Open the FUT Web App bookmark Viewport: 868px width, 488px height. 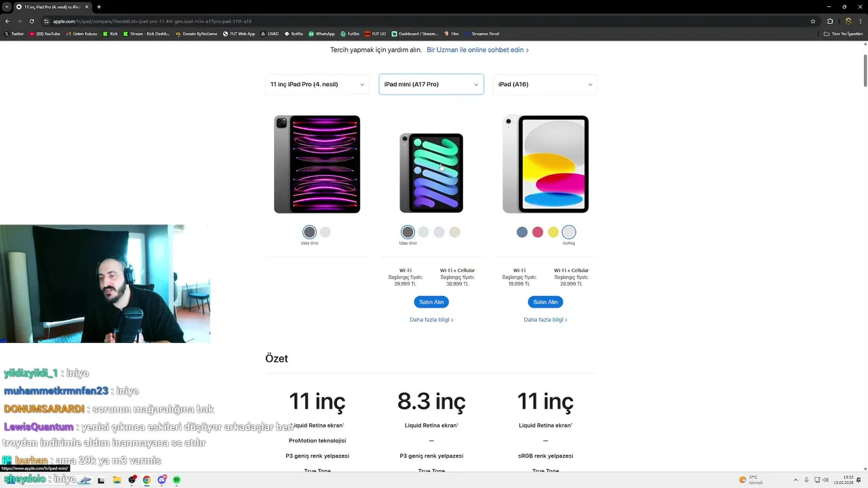239,33
